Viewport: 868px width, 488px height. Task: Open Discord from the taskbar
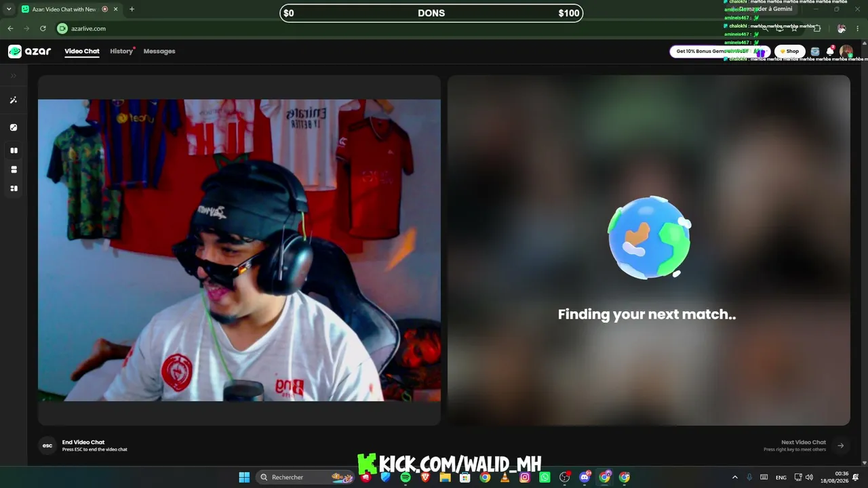(x=585, y=477)
